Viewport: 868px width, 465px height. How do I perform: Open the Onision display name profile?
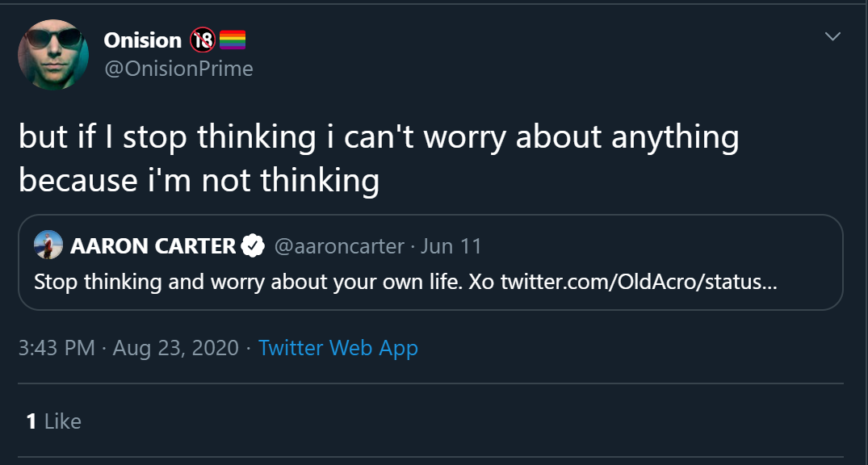(143, 40)
